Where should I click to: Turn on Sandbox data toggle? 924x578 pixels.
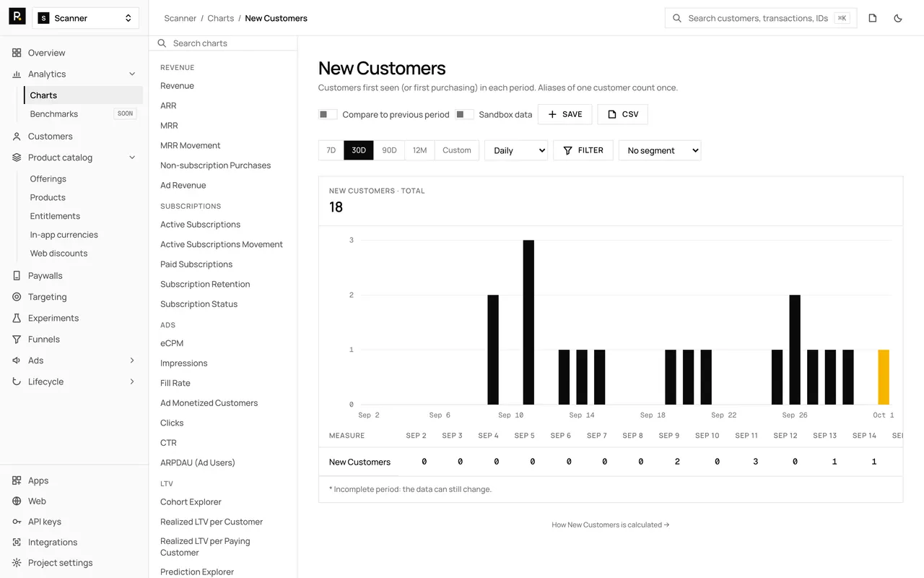pyautogui.click(x=464, y=115)
